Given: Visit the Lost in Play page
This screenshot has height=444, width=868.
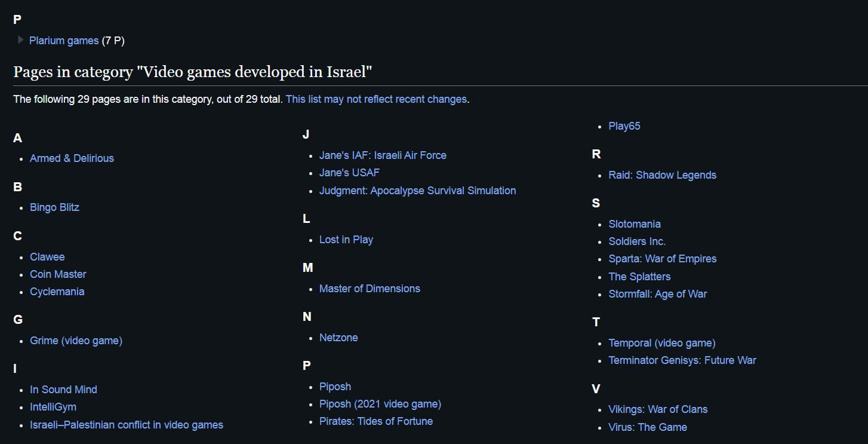Looking at the screenshot, I should pyautogui.click(x=346, y=240).
